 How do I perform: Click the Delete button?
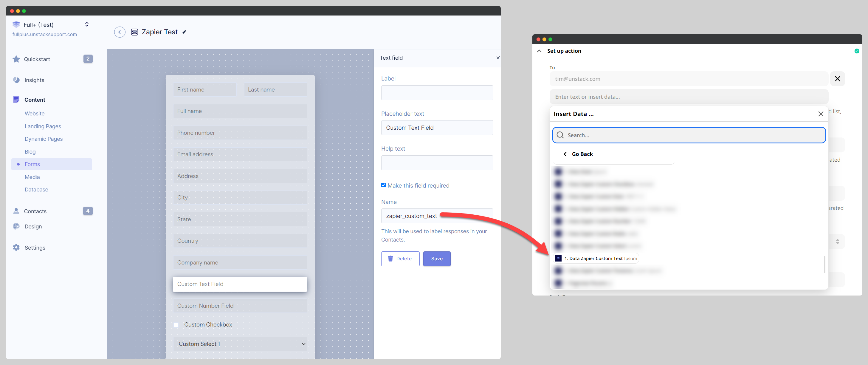[x=400, y=259]
